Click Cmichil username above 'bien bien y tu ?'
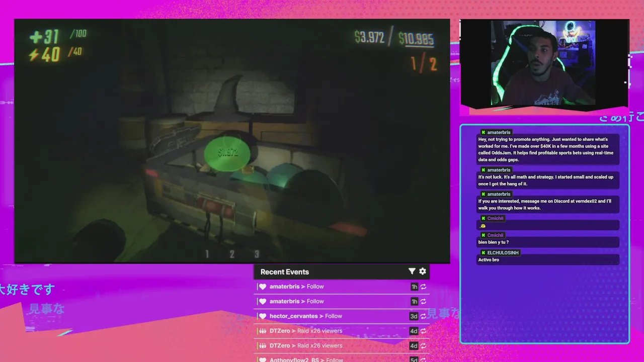 coord(496,235)
